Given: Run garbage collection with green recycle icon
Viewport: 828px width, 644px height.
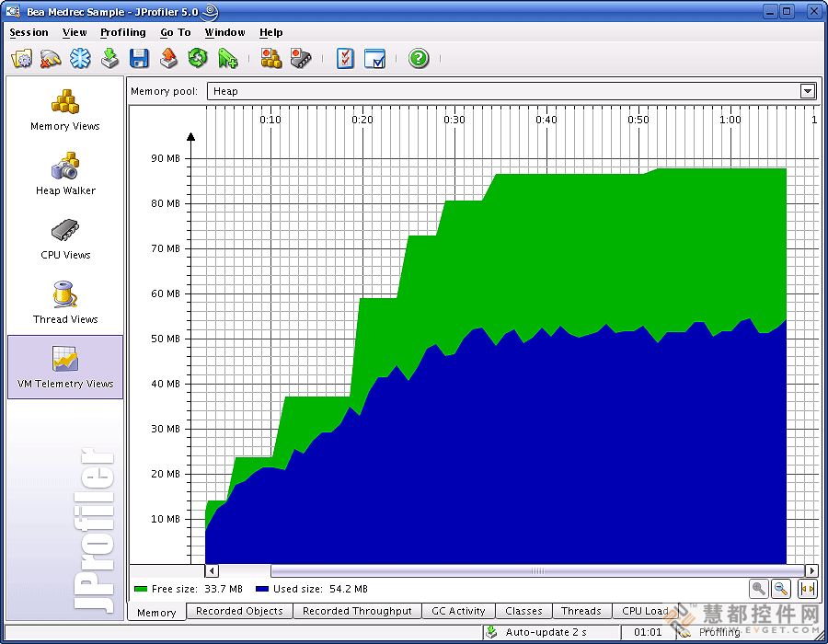Looking at the screenshot, I should 198,59.
